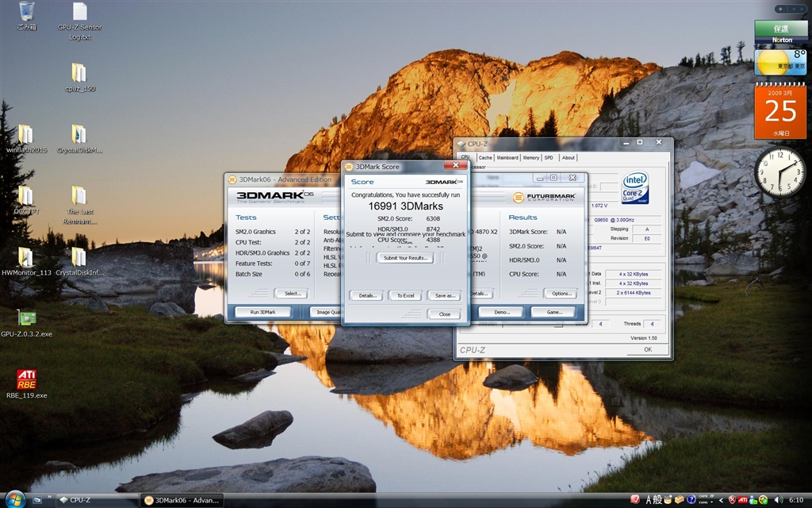
Task: Open the HWMonitor_113 folder icon
Action: click(x=25, y=257)
